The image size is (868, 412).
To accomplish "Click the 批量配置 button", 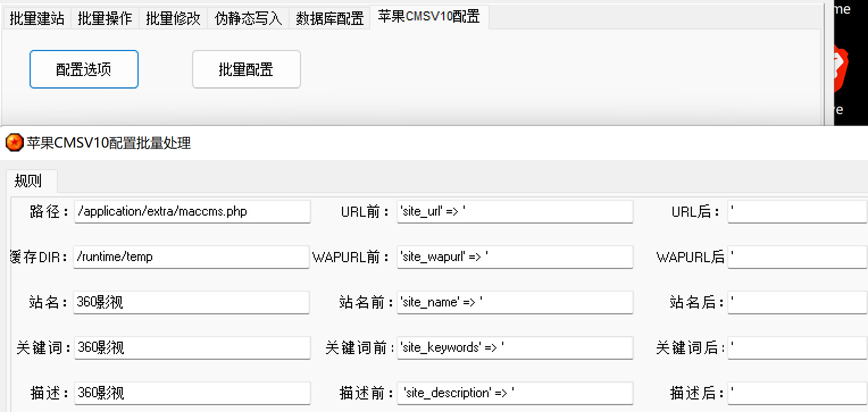I will pyautogui.click(x=246, y=69).
